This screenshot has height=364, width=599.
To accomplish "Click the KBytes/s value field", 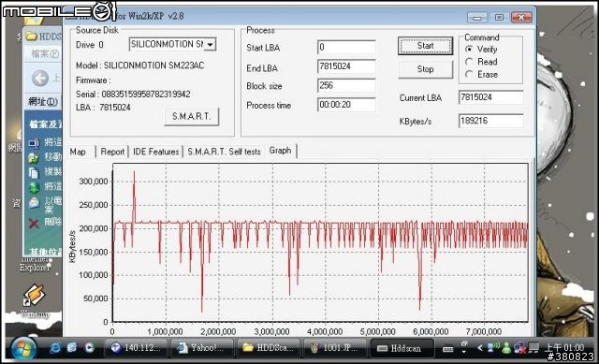I will 490,121.
